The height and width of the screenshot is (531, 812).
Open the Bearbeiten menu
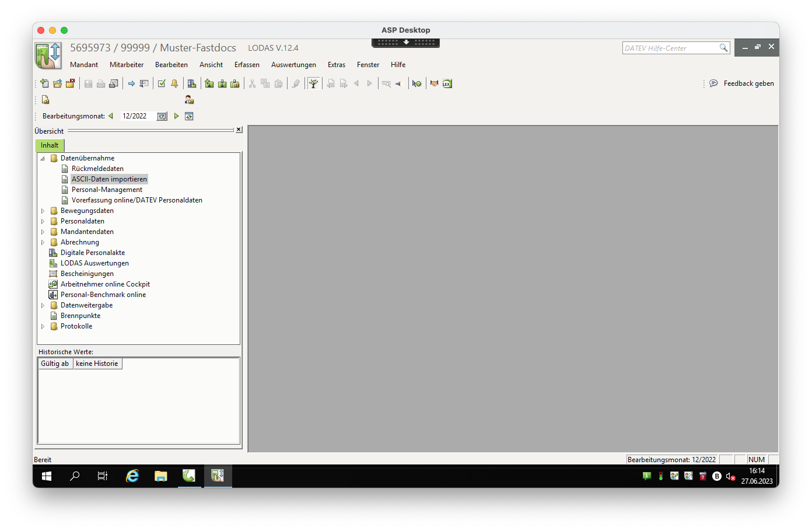171,65
